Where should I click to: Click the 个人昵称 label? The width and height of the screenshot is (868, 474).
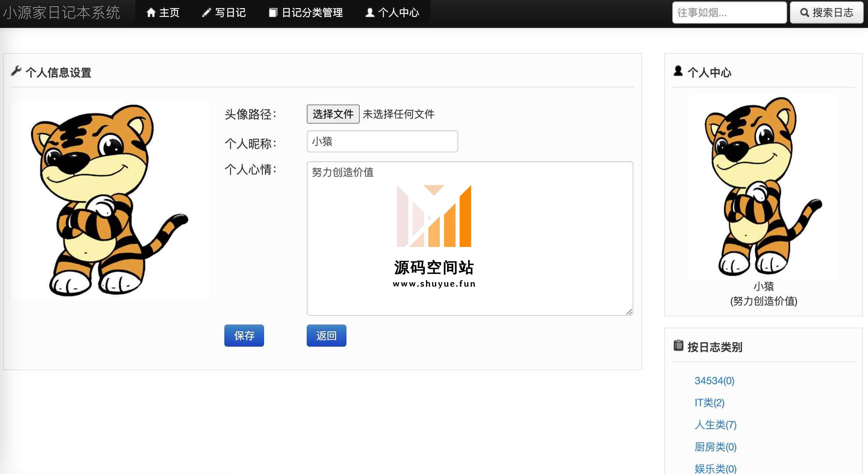point(250,144)
